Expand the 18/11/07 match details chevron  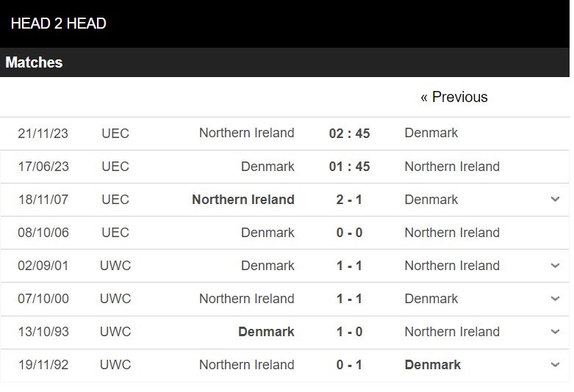pos(555,199)
